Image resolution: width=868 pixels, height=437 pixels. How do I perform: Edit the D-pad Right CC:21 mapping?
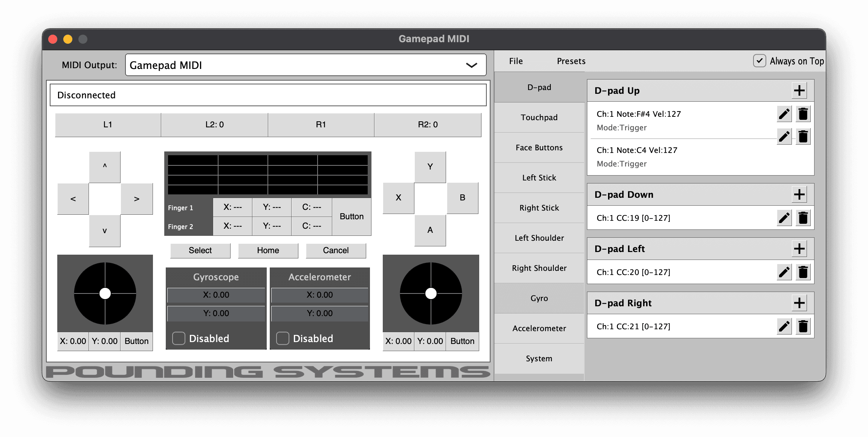click(784, 326)
